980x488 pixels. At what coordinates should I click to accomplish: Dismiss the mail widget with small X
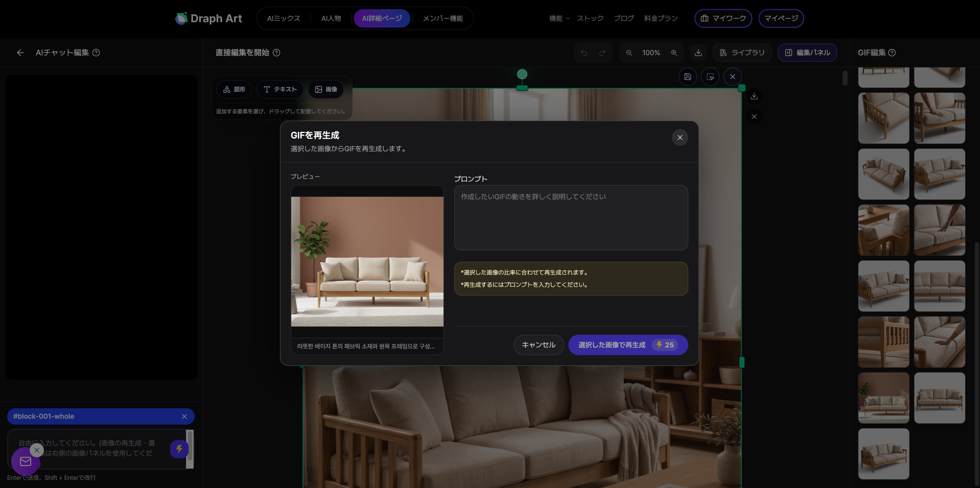pyautogui.click(x=37, y=450)
